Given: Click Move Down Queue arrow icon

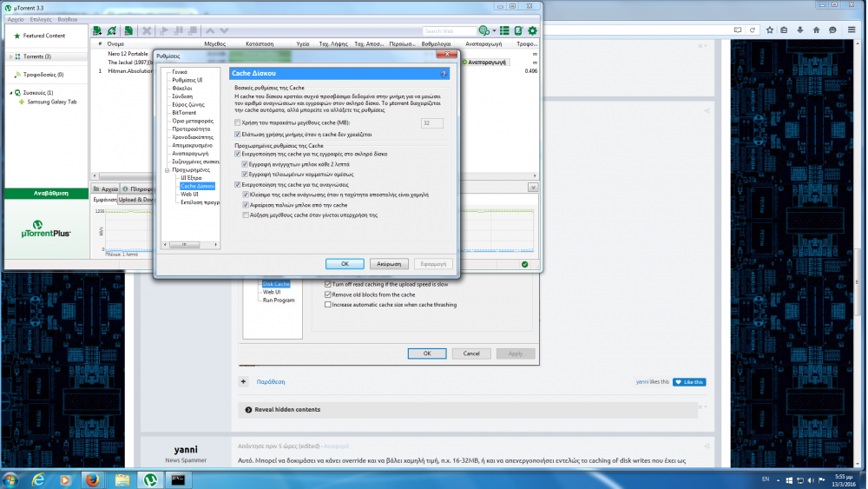Looking at the screenshot, I should [x=224, y=30].
